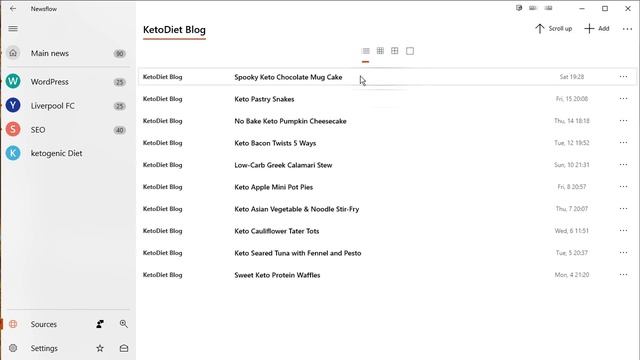Open more options for Sweet Keto Protein Waffles
This screenshot has height=360, width=640.
(x=623, y=275)
